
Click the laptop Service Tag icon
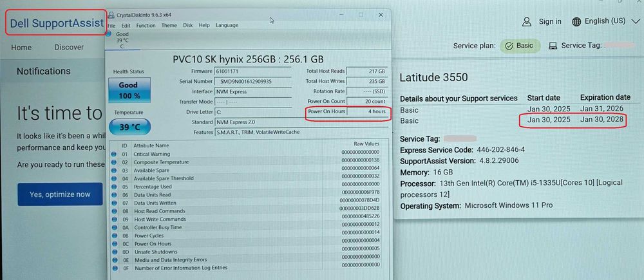tap(553, 46)
